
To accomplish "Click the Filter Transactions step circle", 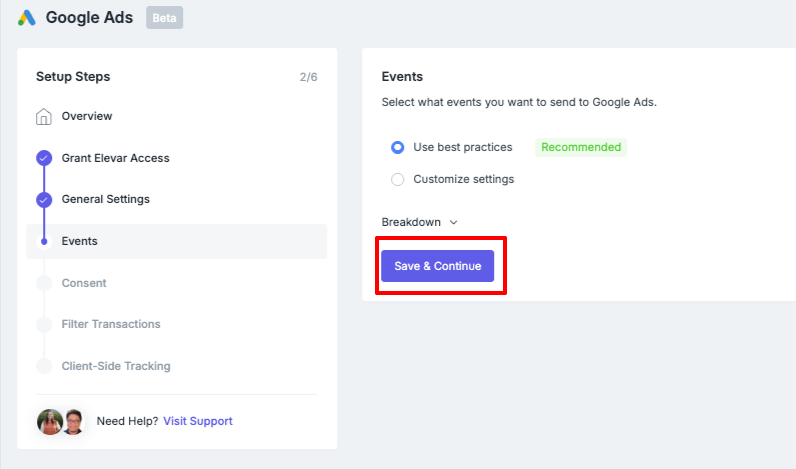I will pos(44,324).
